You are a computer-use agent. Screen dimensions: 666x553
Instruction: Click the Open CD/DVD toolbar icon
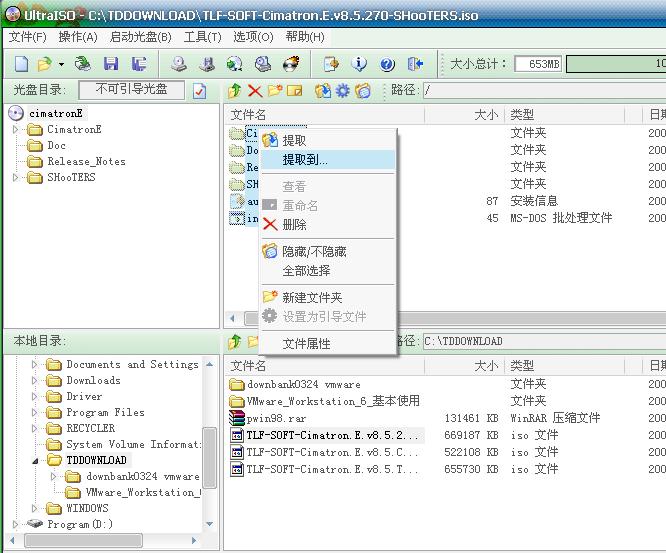pos(83,64)
